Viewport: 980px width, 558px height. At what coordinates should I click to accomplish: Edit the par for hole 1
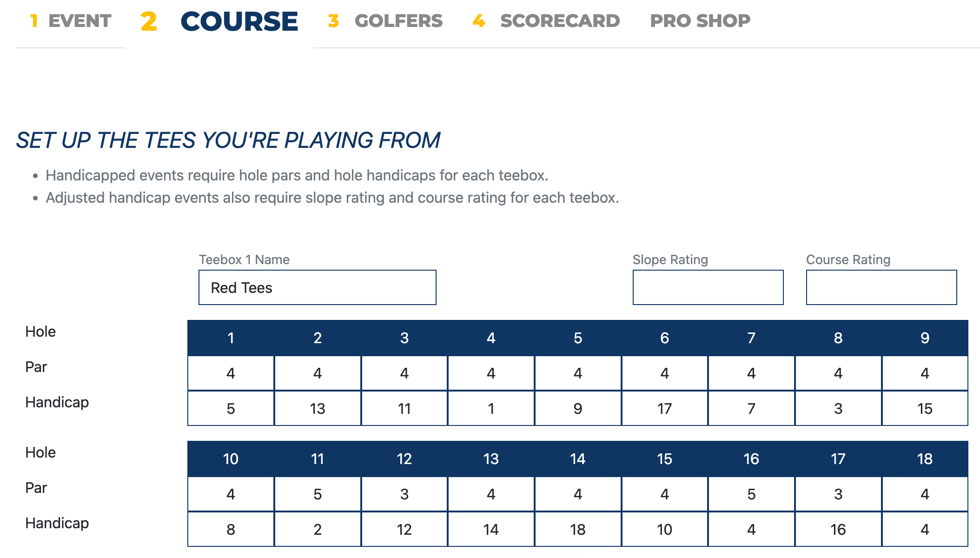[x=231, y=372]
